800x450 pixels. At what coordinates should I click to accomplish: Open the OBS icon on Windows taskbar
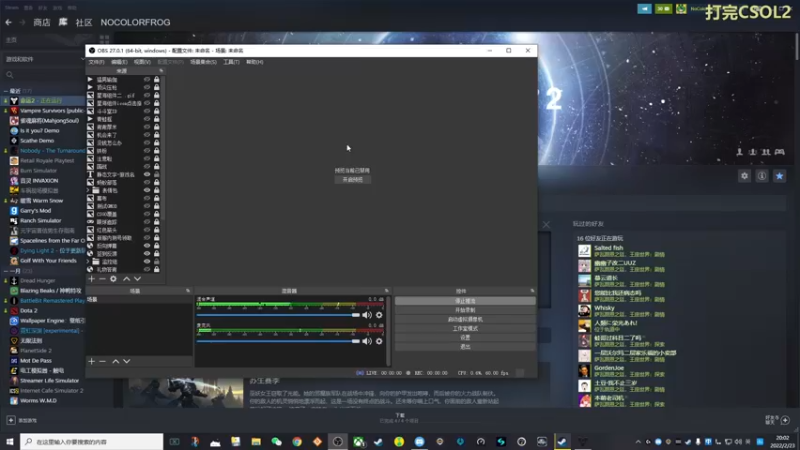[x=338, y=442]
